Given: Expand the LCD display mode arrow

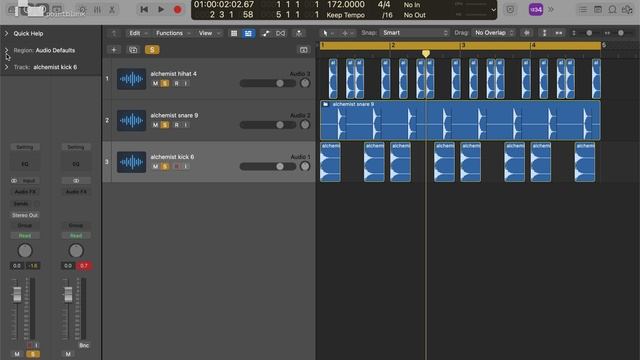Looking at the screenshot, I should click(x=493, y=10).
